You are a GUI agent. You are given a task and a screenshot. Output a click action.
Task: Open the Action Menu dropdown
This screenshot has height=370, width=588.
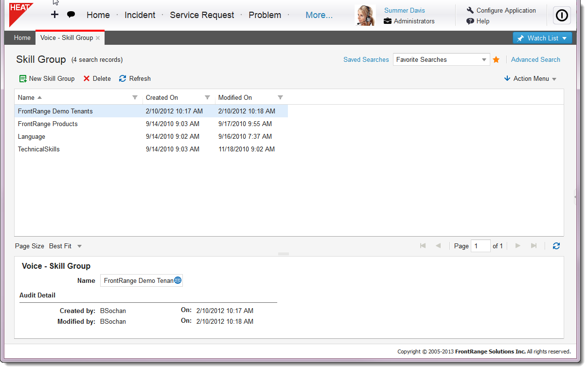point(531,79)
